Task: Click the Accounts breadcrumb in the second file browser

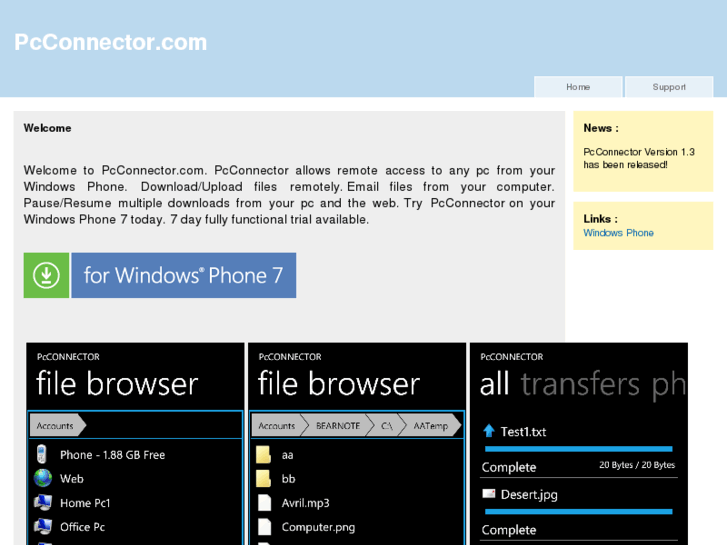Action: (x=276, y=425)
